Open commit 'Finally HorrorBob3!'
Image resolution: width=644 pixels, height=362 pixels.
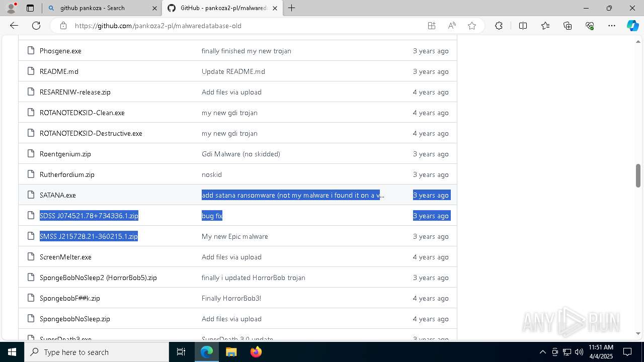(x=231, y=298)
